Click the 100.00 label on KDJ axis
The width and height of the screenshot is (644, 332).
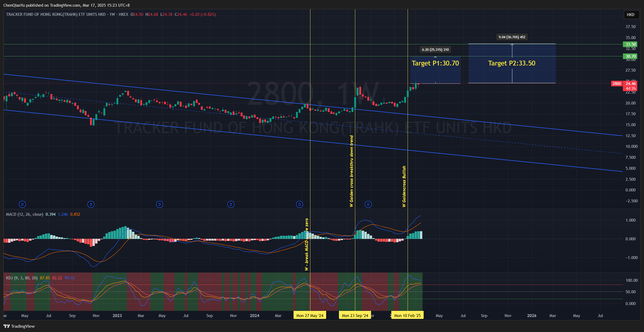[632, 280]
